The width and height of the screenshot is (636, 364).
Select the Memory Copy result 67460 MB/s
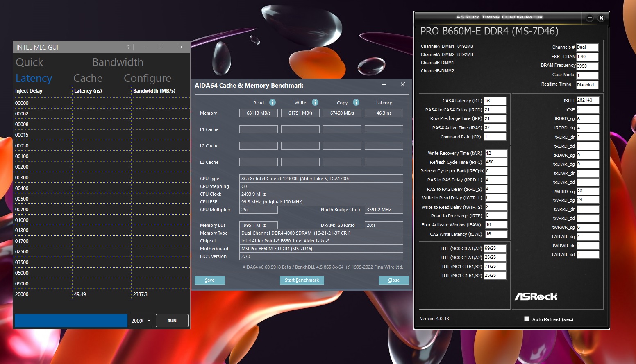[x=342, y=113]
